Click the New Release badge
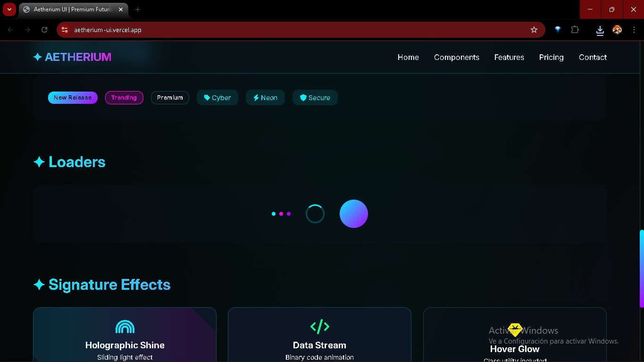 [x=73, y=98]
